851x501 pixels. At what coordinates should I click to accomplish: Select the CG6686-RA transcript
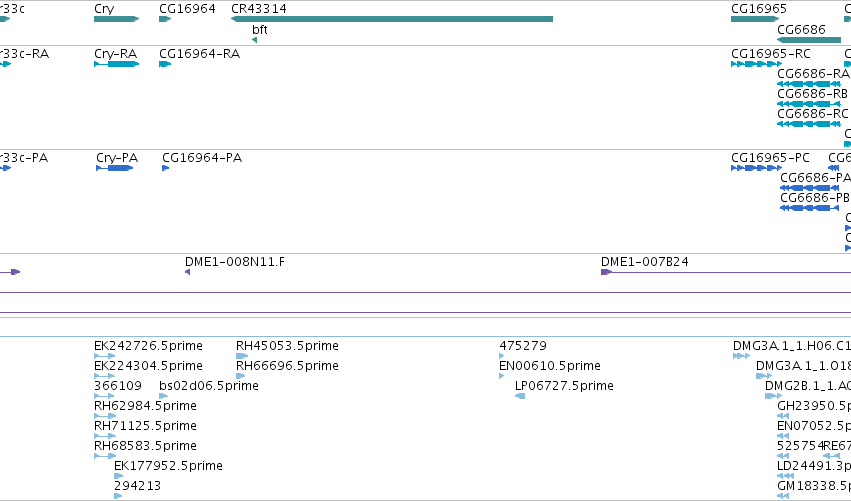(x=809, y=84)
